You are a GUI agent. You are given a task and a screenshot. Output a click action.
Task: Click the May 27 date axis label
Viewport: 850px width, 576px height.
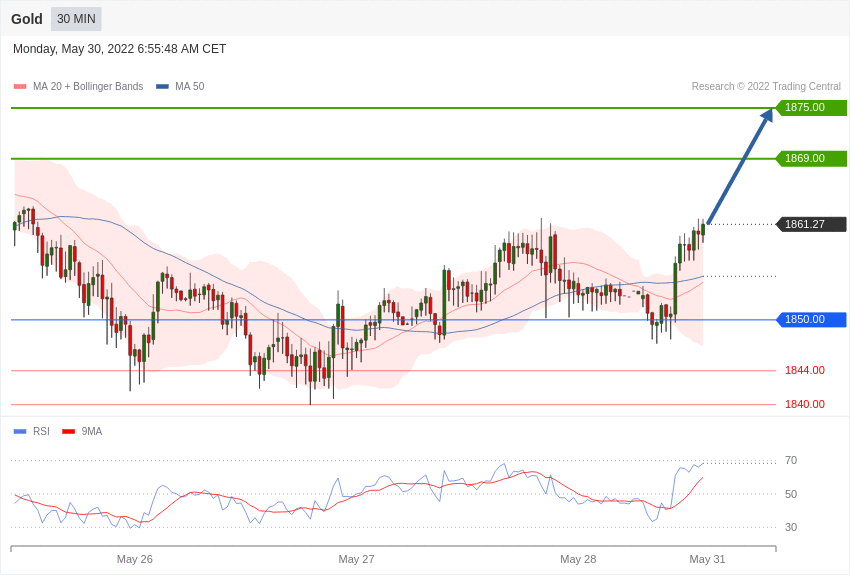[x=356, y=559]
